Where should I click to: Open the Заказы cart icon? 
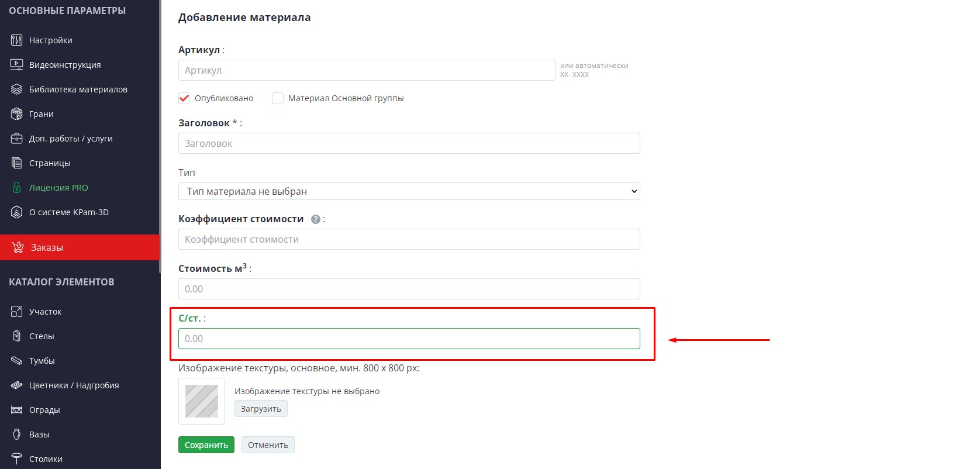(x=18, y=247)
